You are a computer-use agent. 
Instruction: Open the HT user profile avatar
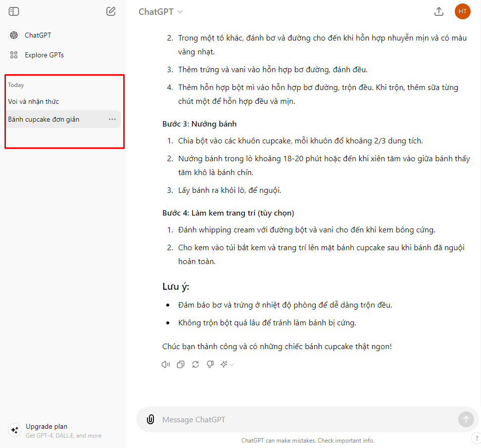click(x=462, y=12)
